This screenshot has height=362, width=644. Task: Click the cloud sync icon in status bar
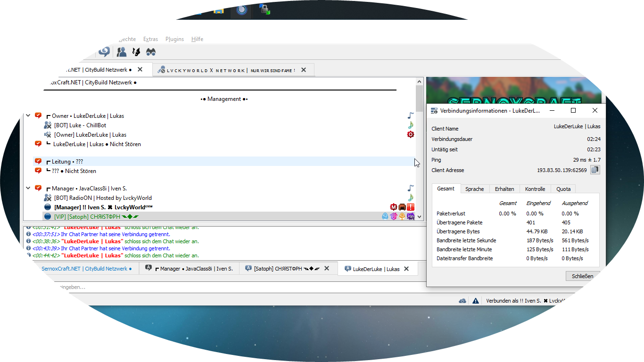tap(462, 301)
